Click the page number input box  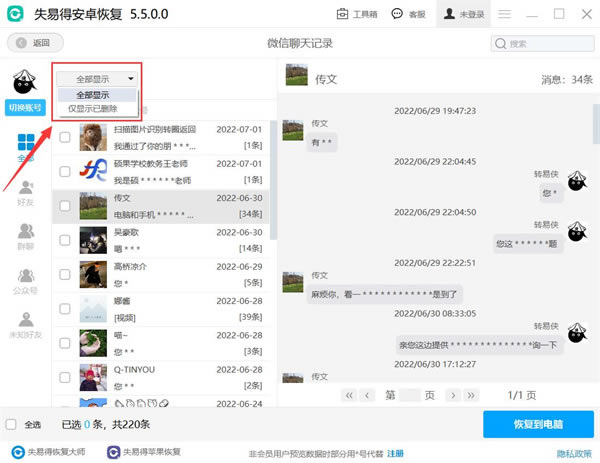coord(409,395)
